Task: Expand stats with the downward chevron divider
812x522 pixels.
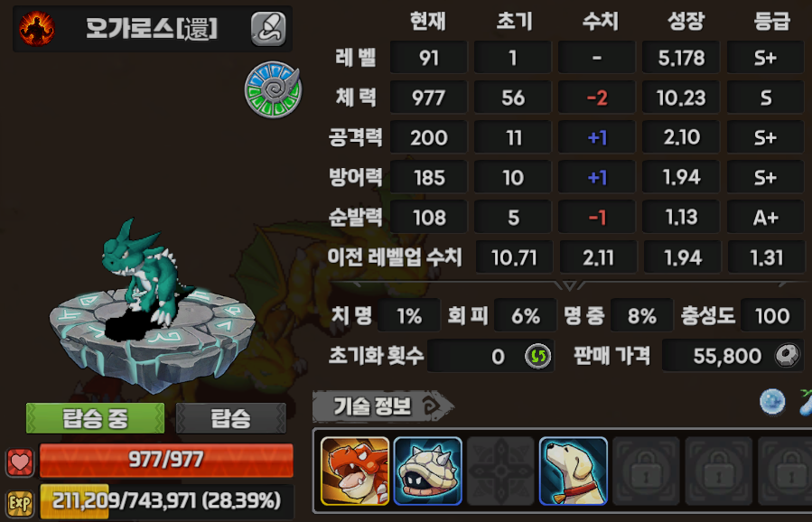Action: click(x=569, y=284)
